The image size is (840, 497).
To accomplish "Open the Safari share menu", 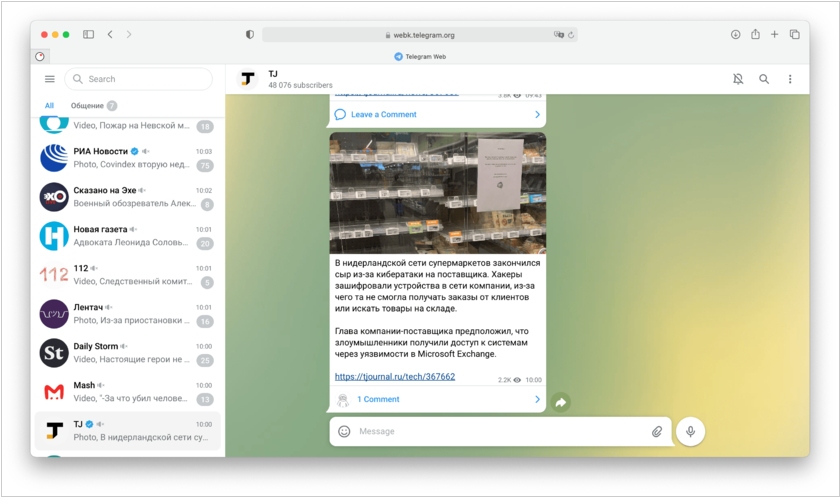I will point(755,34).
